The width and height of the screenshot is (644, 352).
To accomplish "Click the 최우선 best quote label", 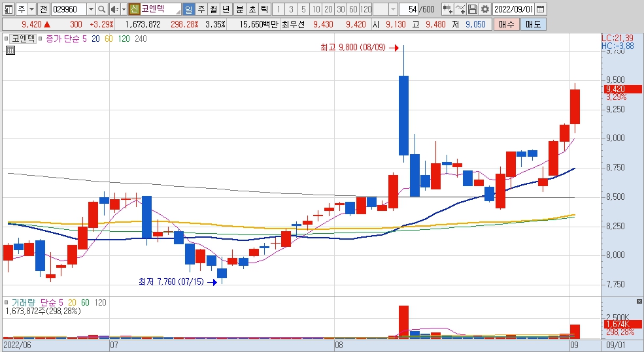I will [294, 25].
